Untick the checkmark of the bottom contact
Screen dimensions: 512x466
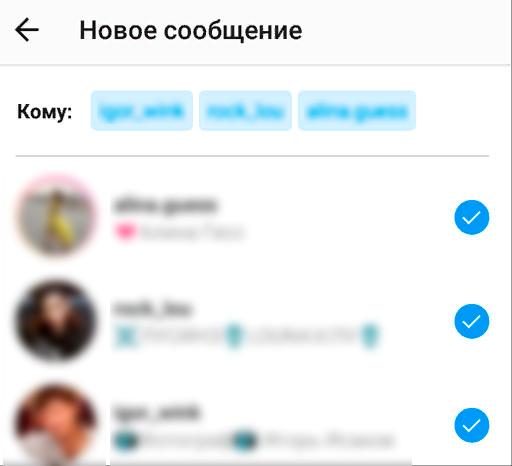472,425
